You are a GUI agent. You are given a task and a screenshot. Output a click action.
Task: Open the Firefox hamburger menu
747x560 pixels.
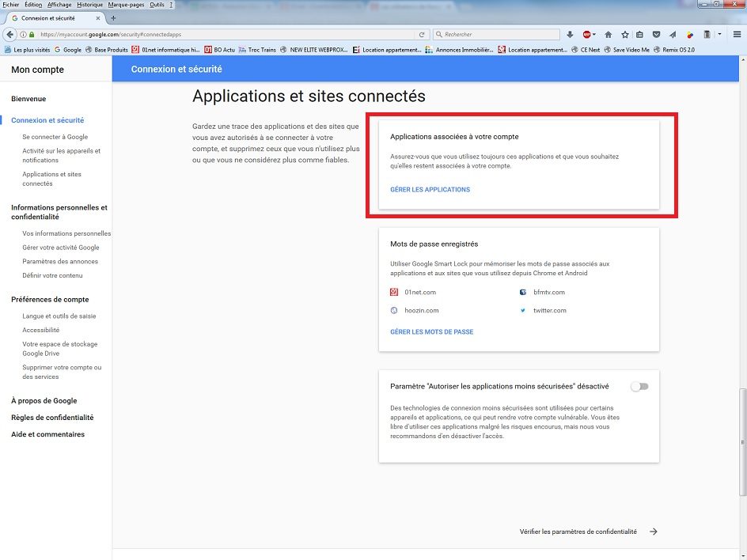pyautogui.click(x=737, y=35)
